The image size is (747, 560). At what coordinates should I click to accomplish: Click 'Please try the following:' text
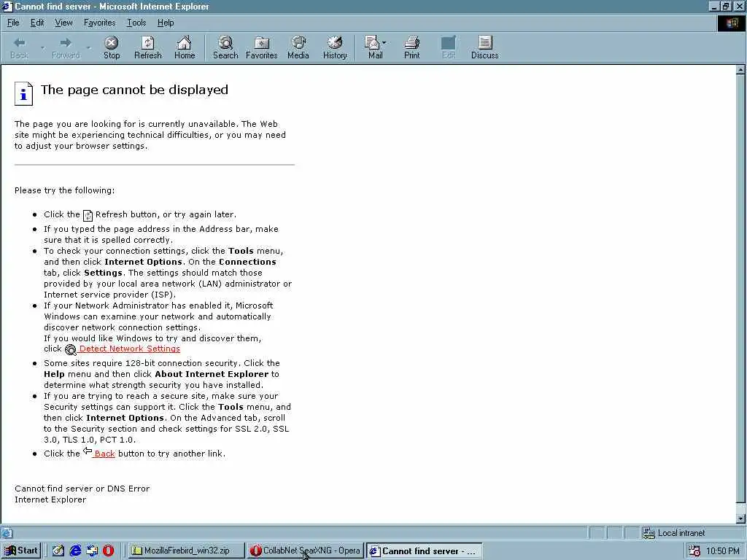pyautogui.click(x=64, y=190)
